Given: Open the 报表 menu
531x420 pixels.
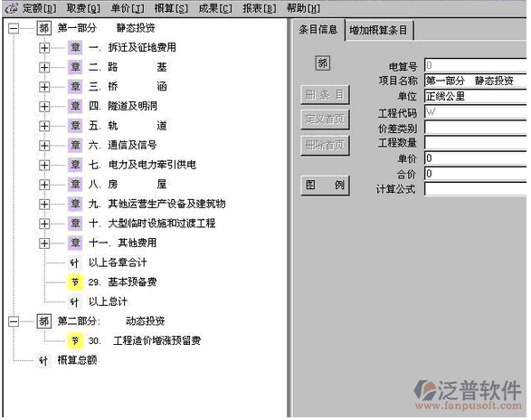Looking at the screenshot, I should click(x=259, y=8).
